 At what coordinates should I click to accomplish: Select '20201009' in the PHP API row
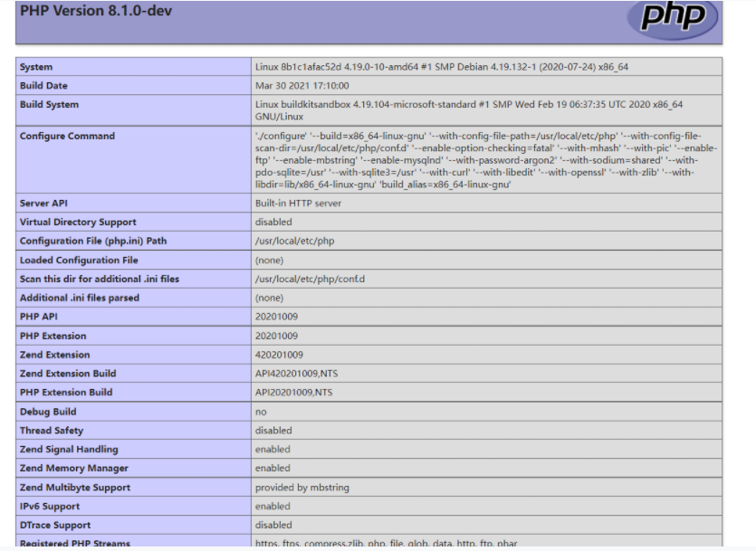276,317
